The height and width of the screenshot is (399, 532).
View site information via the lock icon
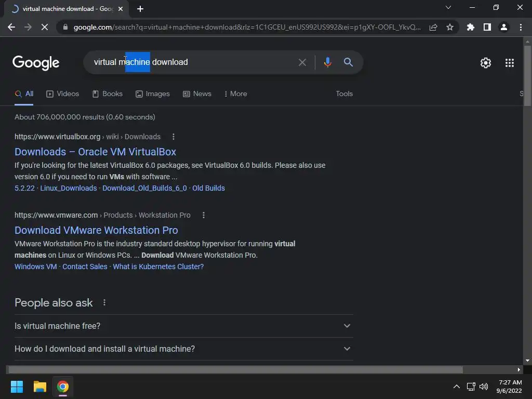coord(65,27)
